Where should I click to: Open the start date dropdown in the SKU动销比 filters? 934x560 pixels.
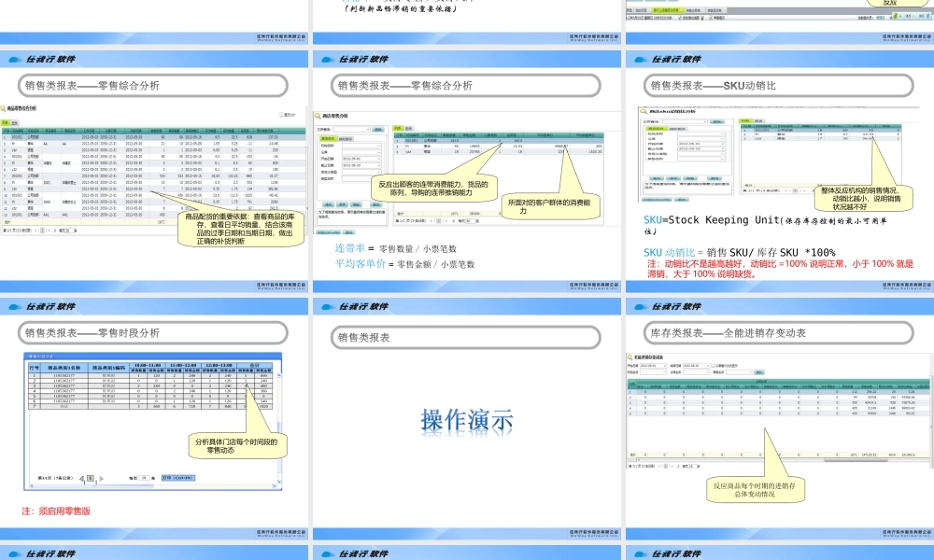pos(723,144)
